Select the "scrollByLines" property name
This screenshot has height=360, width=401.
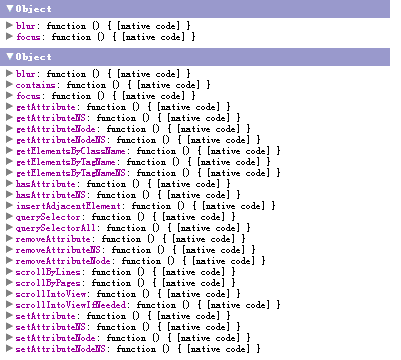click(x=48, y=272)
